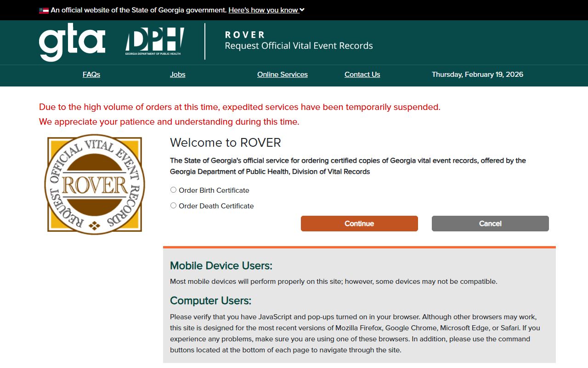Click the "Order Death Certificate" label text
This screenshot has height=368, width=588.
216,206
